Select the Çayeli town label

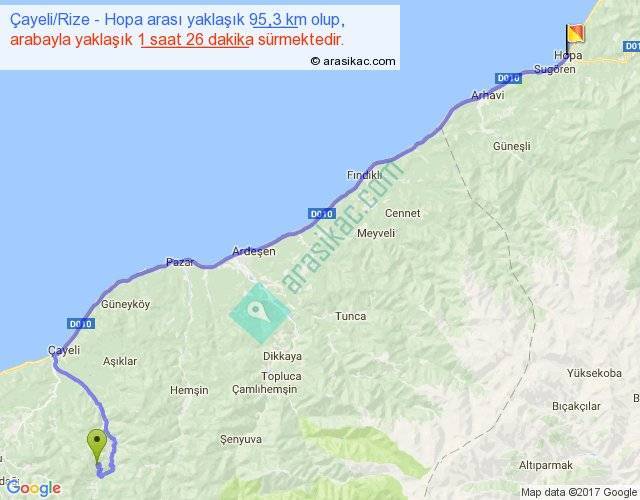pos(62,348)
